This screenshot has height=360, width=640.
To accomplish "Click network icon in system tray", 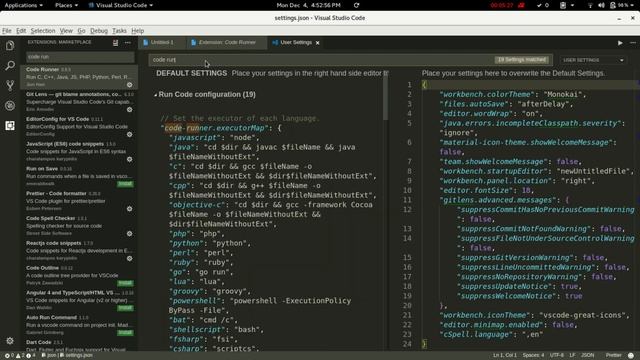I will [x=590, y=5].
